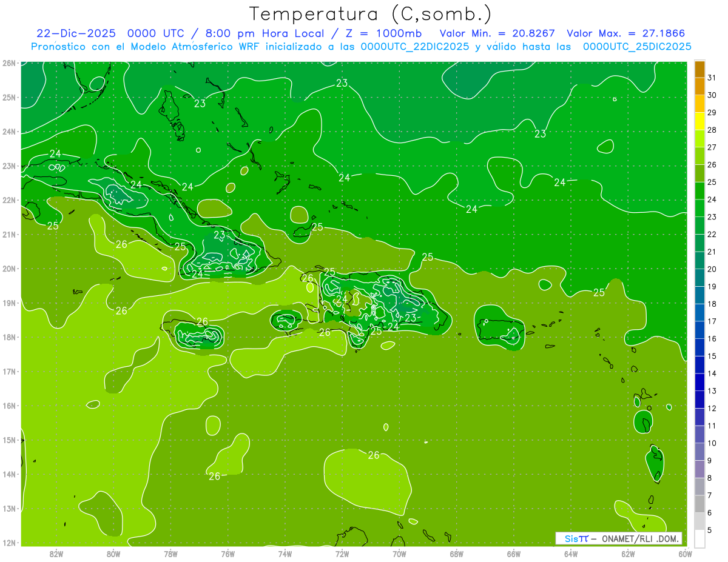Click the '78W' longitude label

pyautogui.click(x=170, y=554)
